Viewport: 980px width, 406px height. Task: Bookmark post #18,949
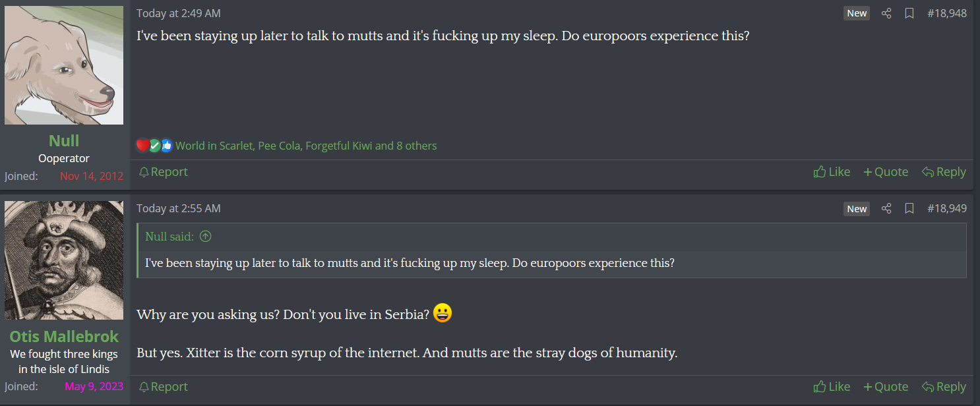tap(909, 208)
